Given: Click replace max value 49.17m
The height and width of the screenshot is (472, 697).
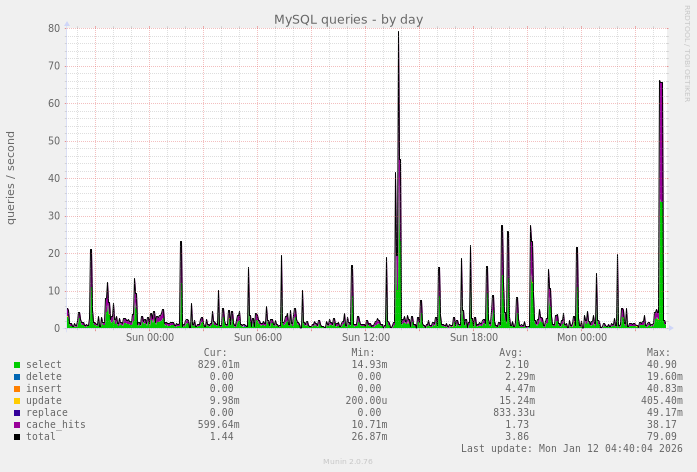Looking at the screenshot, I should click(665, 412).
